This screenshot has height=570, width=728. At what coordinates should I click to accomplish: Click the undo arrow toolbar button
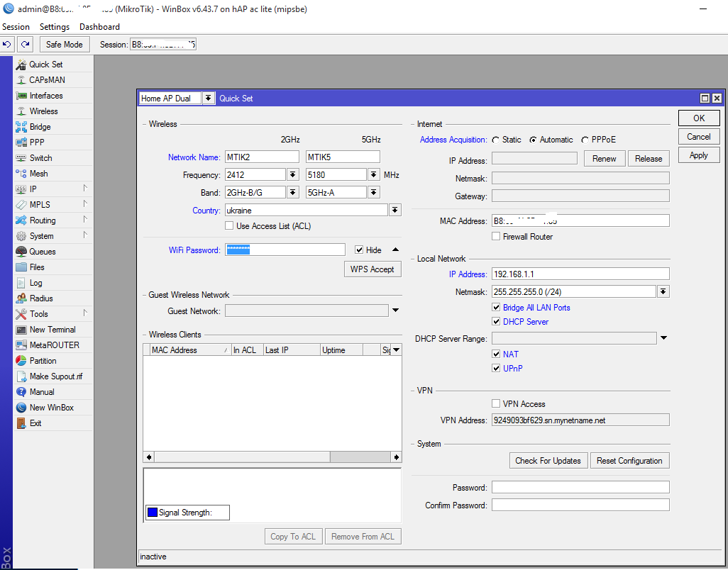[x=7, y=45]
